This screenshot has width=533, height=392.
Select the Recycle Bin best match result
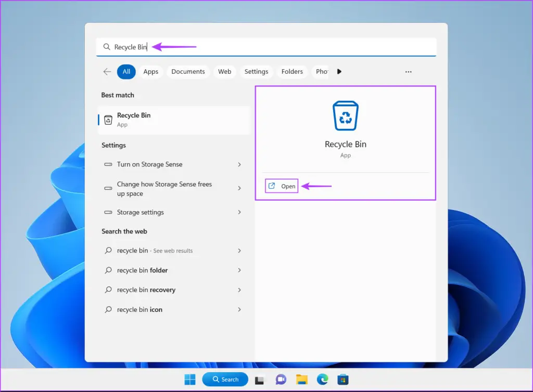(173, 120)
